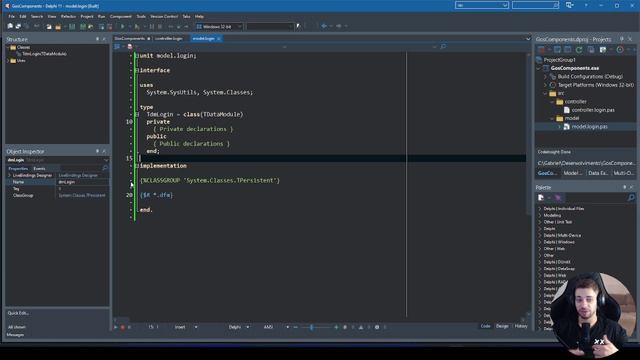This screenshot has height=360, width=640.
Task: Expand the Uses node in Structure
Action: [x=8, y=60]
